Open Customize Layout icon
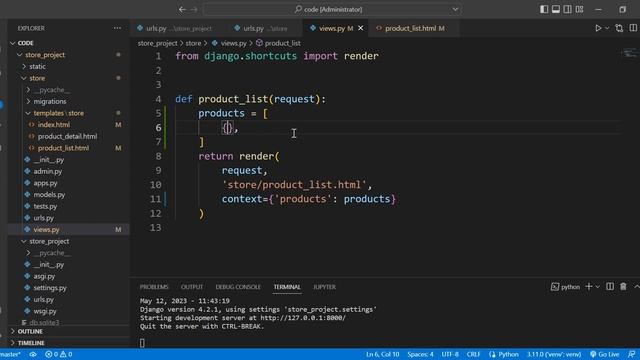Screen dimensions: 640x360 click(x=579, y=9)
